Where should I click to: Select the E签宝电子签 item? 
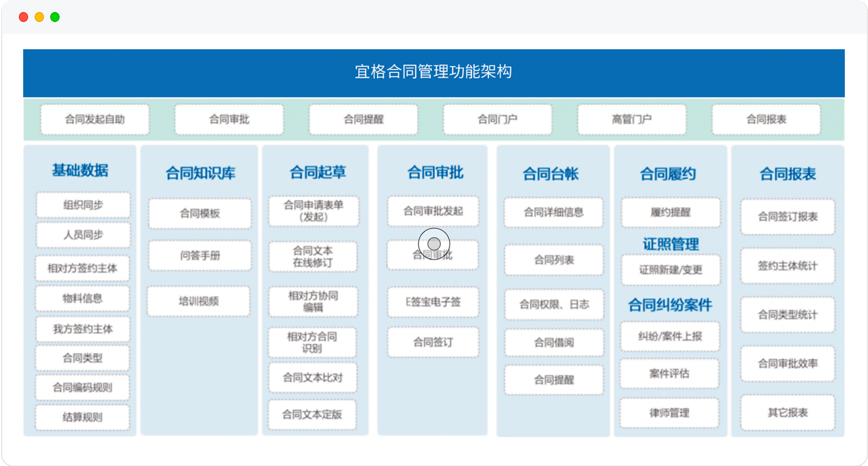433,302
